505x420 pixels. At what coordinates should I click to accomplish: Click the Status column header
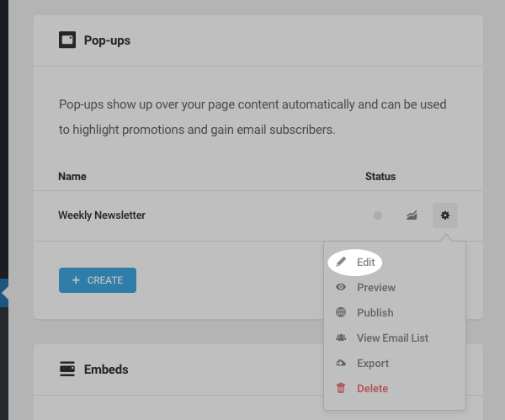coord(380,177)
